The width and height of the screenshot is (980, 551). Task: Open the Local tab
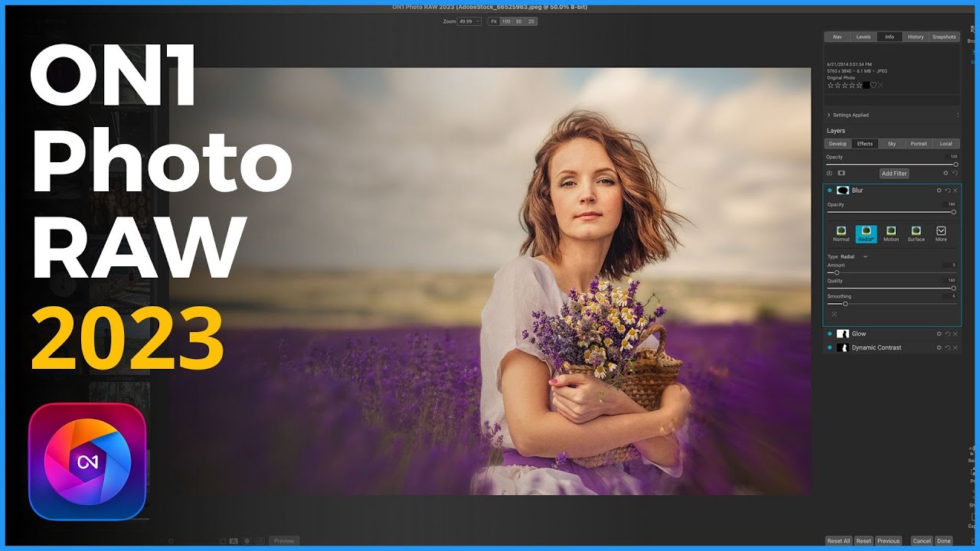[946, 144]
